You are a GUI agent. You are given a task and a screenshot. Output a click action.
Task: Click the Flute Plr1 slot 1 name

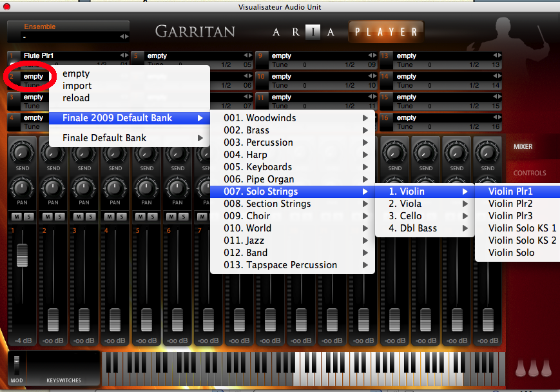(x=39, y=56)
